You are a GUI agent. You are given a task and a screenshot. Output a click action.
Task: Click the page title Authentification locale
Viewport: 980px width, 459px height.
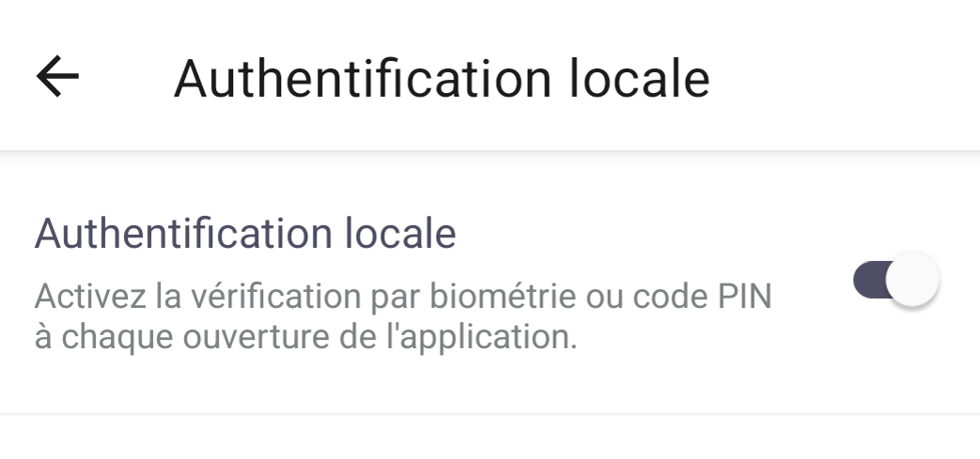441,79
